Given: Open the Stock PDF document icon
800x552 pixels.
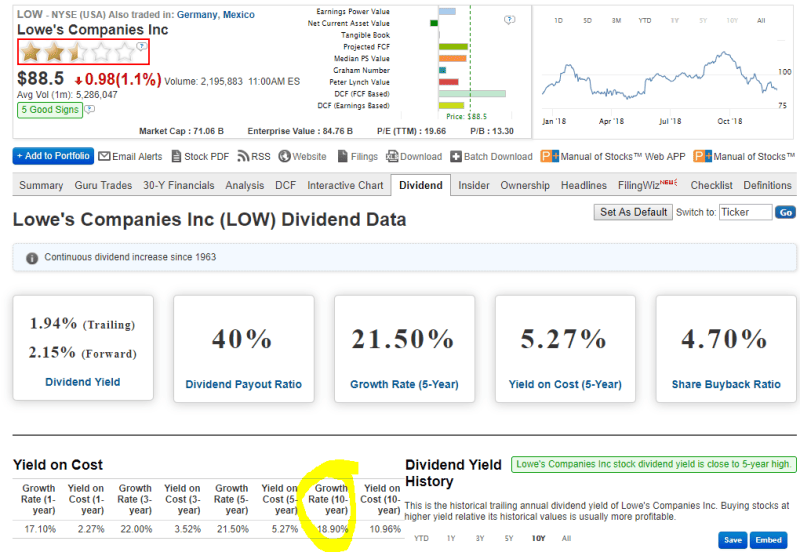Looking at the screenshot, I should coord(176,156).
